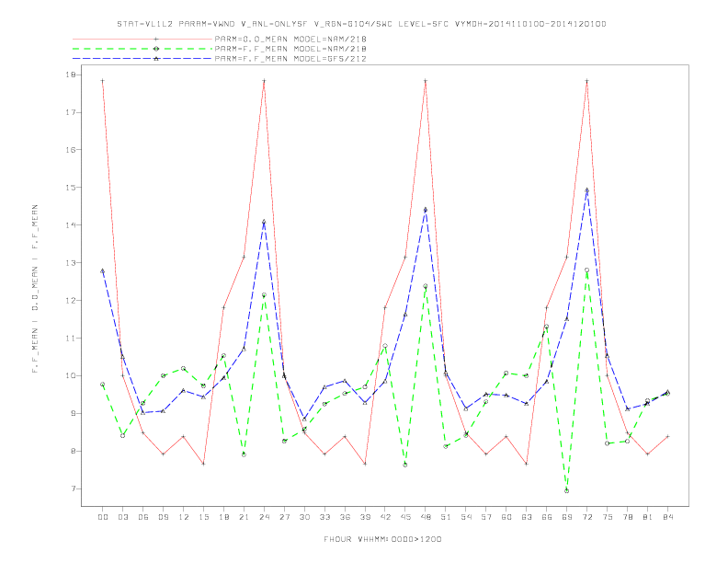Screen dimensions: 728x563
Task: Click the x-axis title FHOUR VHHMM
Action: [382, 539]
